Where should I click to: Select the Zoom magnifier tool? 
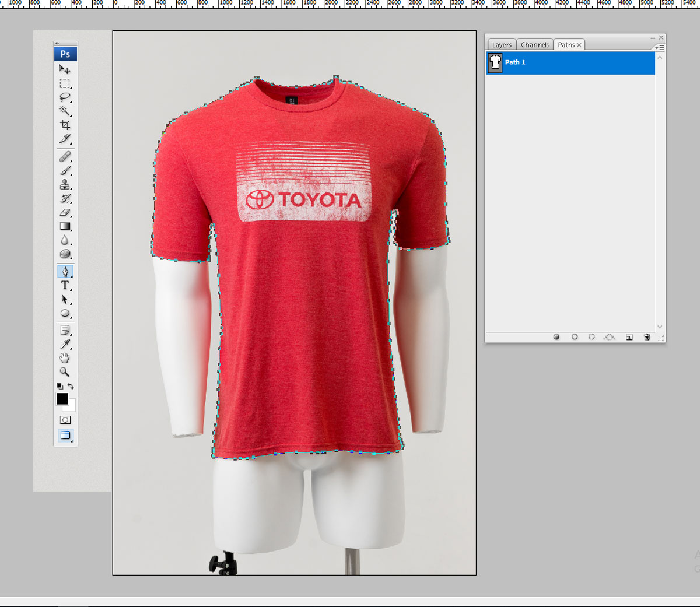[65, 372]
